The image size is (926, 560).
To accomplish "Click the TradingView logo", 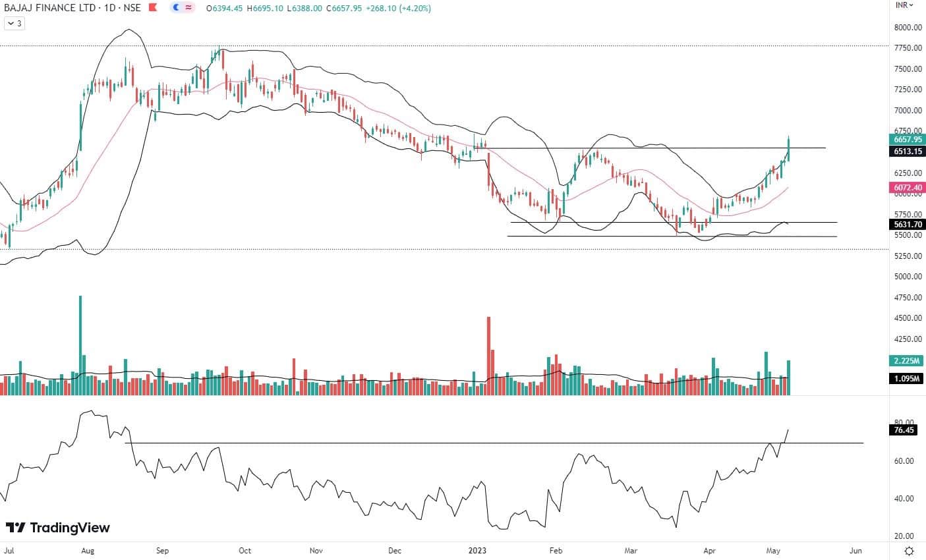I will click(x=58, y=528).
